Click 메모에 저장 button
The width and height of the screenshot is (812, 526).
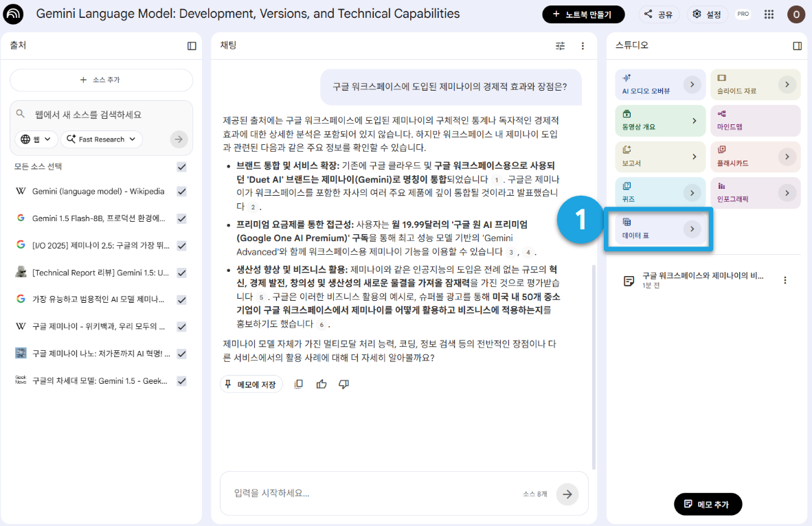pyautogui.click(x=251, y=384)
